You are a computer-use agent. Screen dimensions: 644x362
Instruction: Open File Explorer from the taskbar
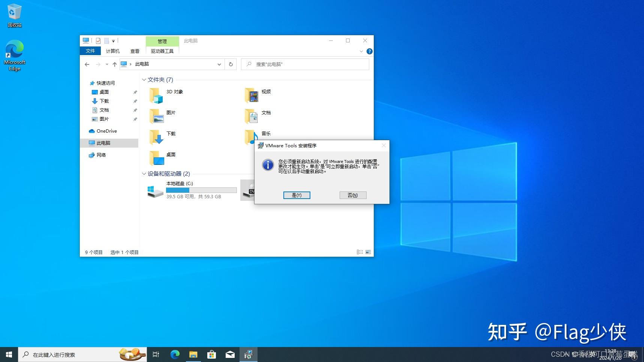(193, 354)
